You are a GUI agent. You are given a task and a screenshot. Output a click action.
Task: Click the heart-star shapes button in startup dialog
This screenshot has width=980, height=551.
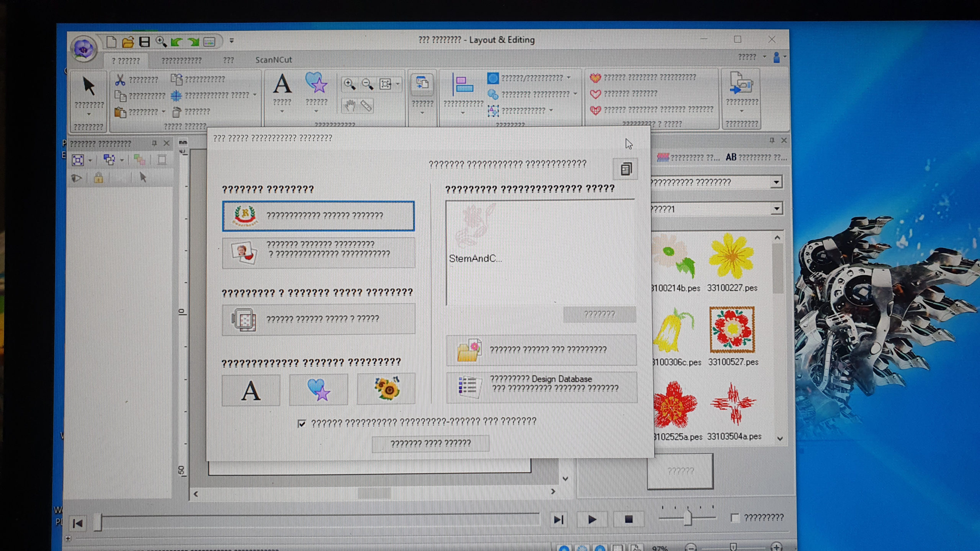(318, 390)
